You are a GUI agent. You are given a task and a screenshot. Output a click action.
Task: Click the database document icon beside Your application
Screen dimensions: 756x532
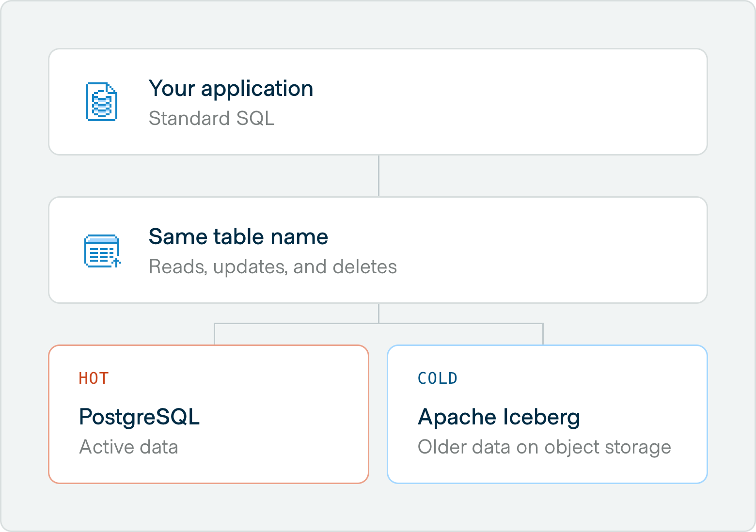click(102, 102)
